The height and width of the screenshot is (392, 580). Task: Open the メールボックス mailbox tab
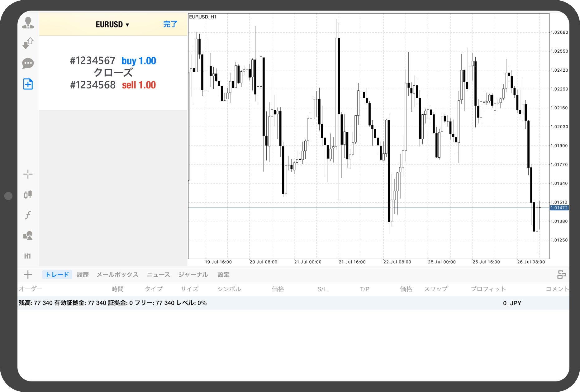117,275
